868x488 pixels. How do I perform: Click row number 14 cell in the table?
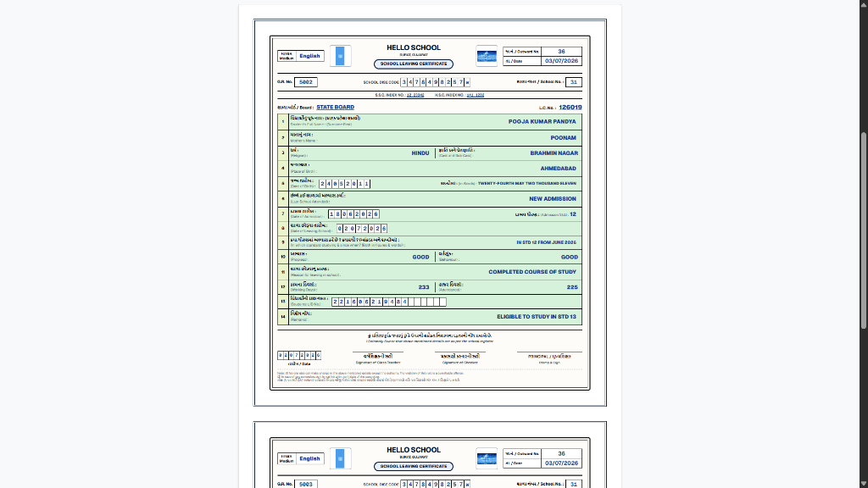point(283,317)
